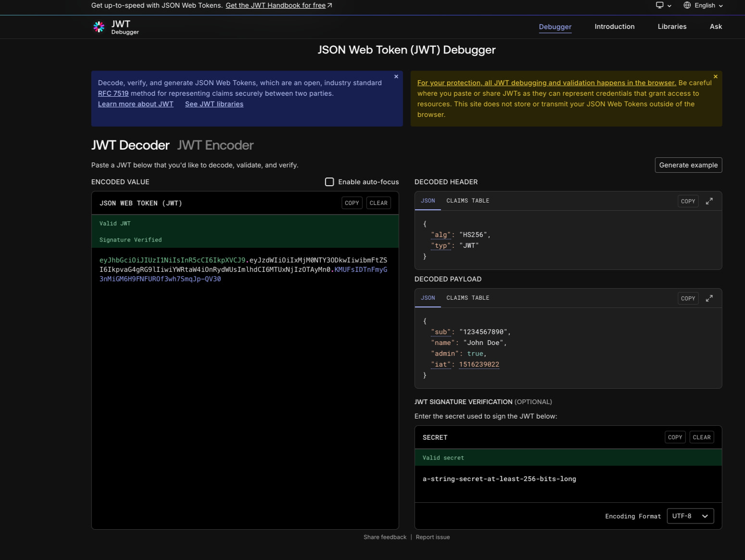Click the "sub" key in payload
Screen dimensions: 745x560
point(441,332)
